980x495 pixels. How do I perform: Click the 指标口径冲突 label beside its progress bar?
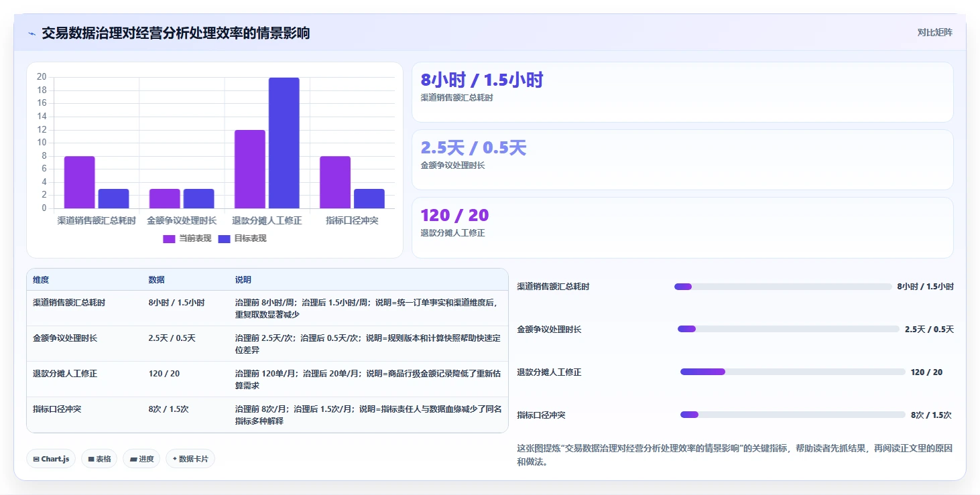pyautogui.click(x=541, y=415)
